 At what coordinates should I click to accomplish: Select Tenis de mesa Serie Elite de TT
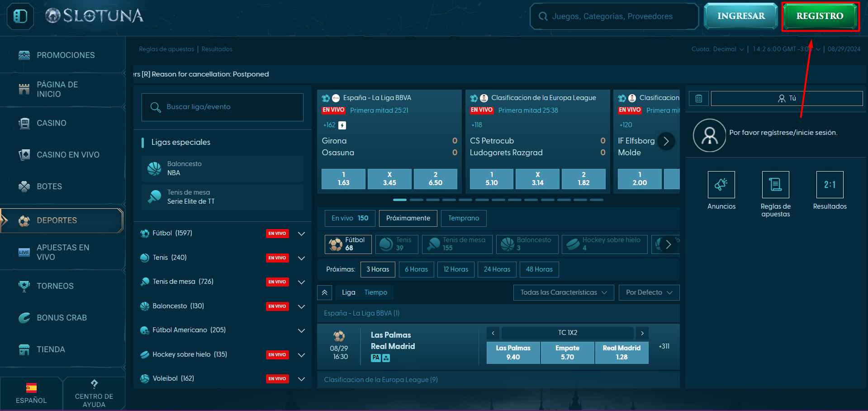tap(223, 197)
